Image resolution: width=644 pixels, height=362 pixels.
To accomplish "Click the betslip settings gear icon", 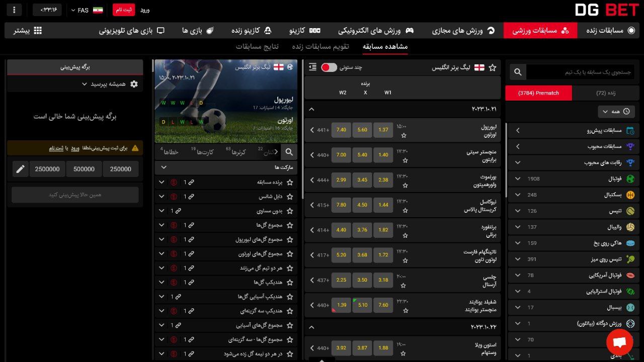I will point(133,84).
